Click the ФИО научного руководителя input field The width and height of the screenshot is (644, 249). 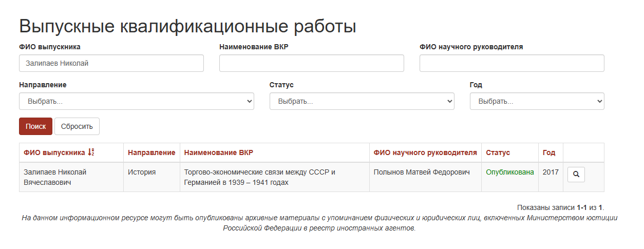coord(512,63)
